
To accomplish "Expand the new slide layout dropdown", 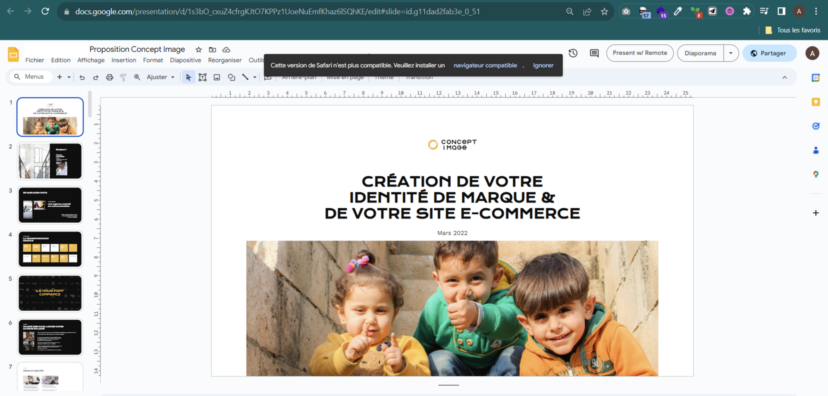I will tap(69, 77).
